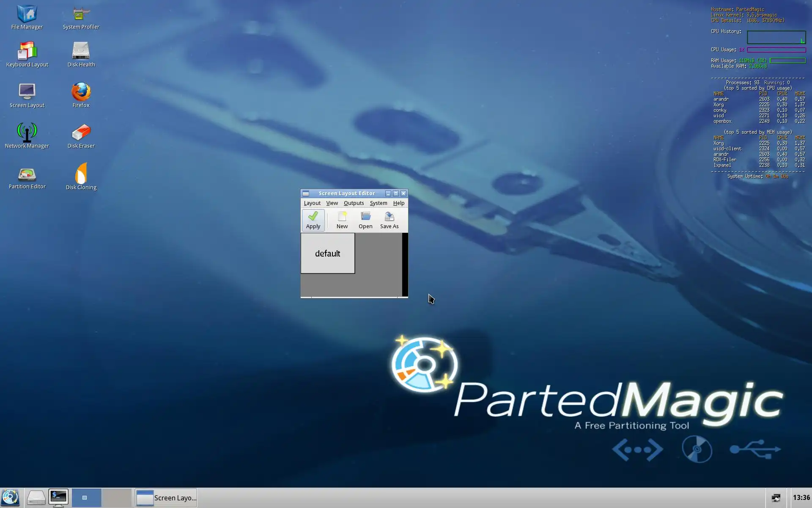The height and width of the screenshot is (508, 812).
Task: Select the default output rectangle
Action: coord(328,253)
